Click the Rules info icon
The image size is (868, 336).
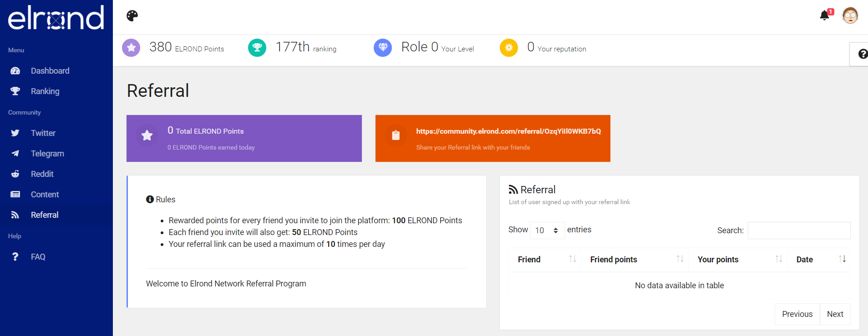tap(150, 200)
